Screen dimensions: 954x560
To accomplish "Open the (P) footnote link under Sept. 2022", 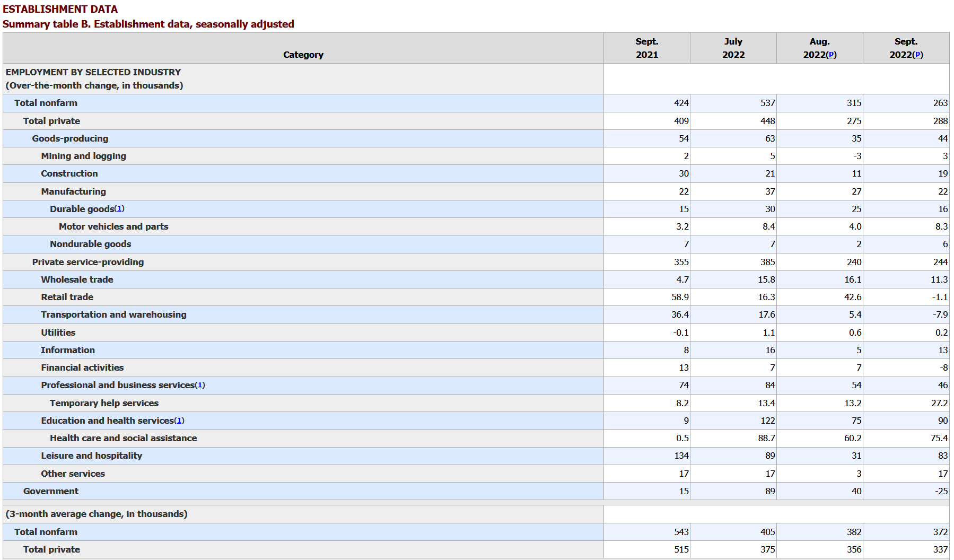I will coord(917,55).
